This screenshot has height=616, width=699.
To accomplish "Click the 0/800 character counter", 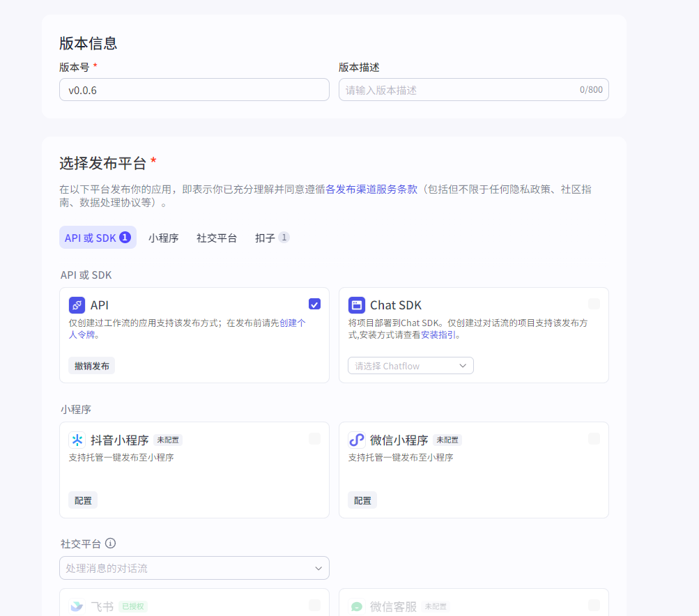I will coord(591,90).
